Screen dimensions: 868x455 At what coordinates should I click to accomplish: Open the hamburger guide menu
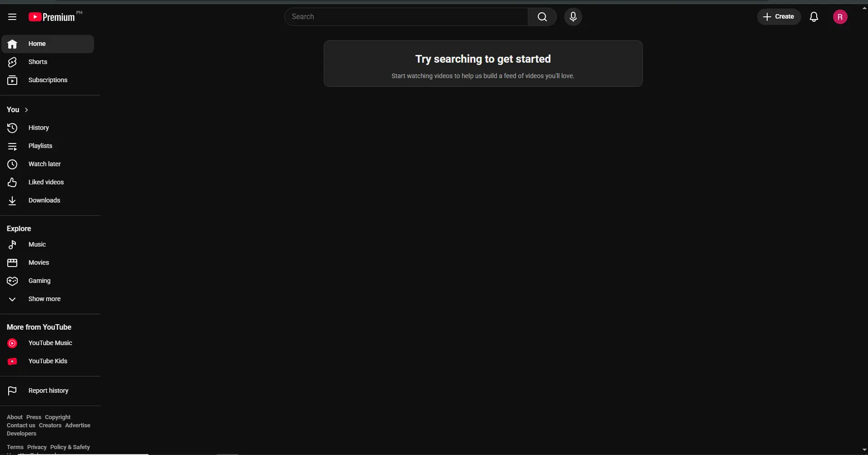pyautogui.click(x=12, y=17)
